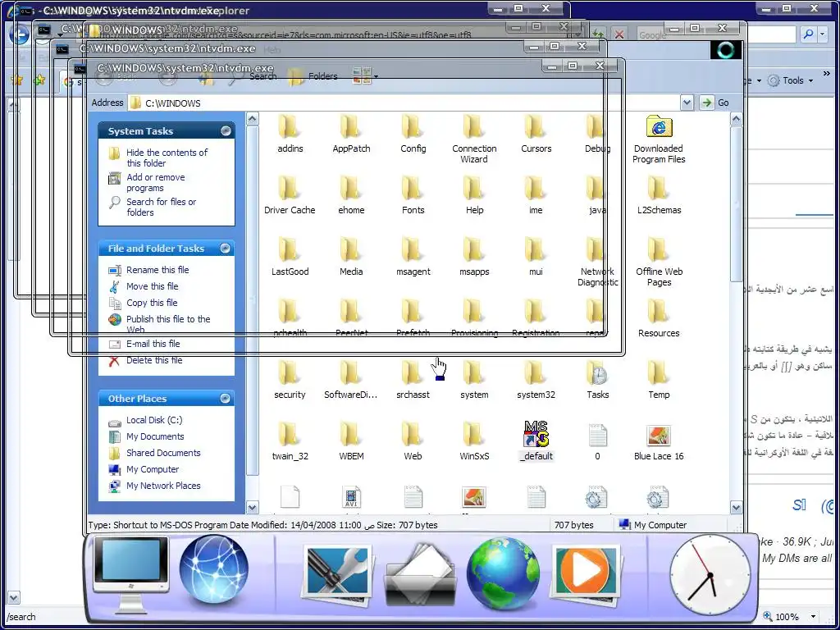Click the Go button beside the address bar
The height and width of the screenshot is (630, 840).
pos(715,103)
